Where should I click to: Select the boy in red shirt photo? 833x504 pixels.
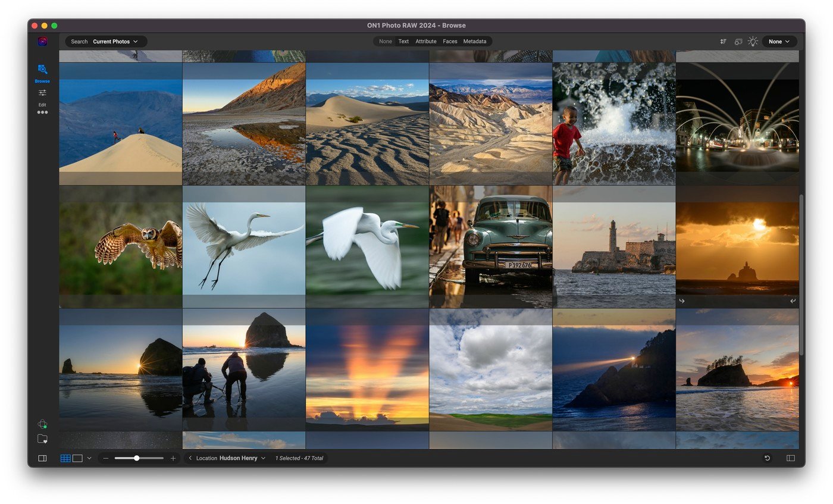(614, 124)
